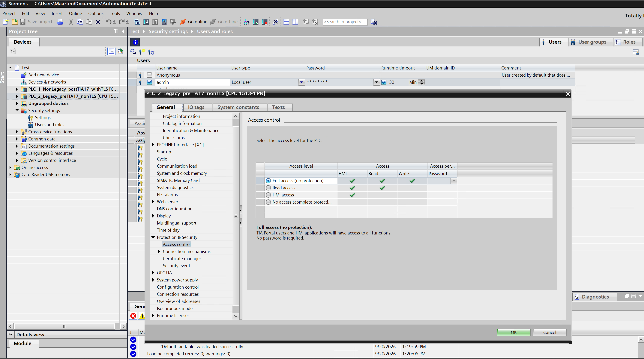Collapse the Protection & Security section
This screenshot has width=644, height=359.
click(153, 237)
